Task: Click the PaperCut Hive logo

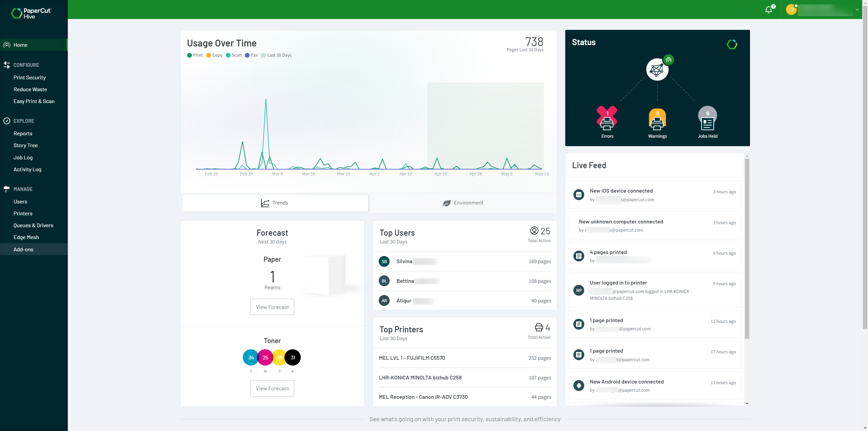Action: point(31,13)
